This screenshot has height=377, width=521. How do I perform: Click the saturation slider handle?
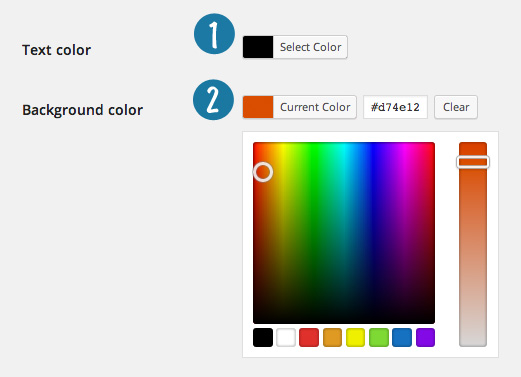coord(473,162)
